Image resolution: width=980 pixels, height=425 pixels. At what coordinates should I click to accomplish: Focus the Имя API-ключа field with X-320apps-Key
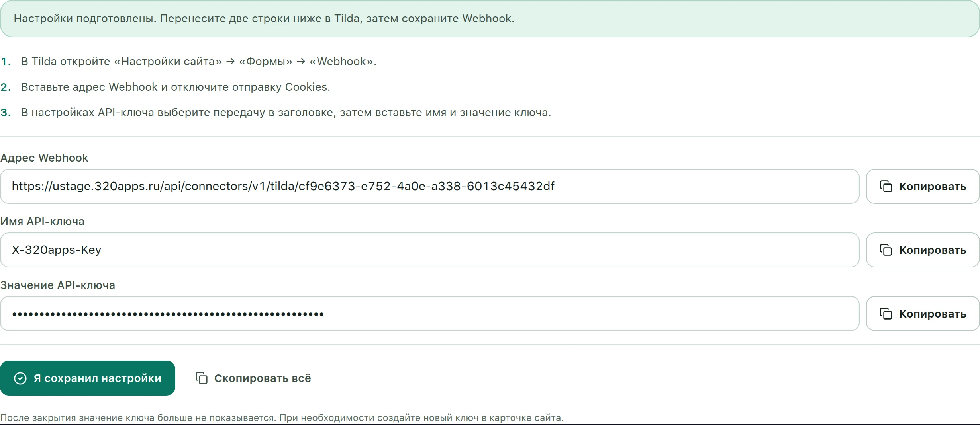429,250
